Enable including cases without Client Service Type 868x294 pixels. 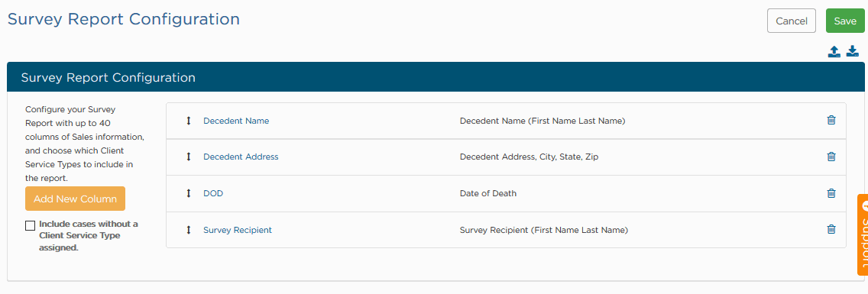click(30, 226)
